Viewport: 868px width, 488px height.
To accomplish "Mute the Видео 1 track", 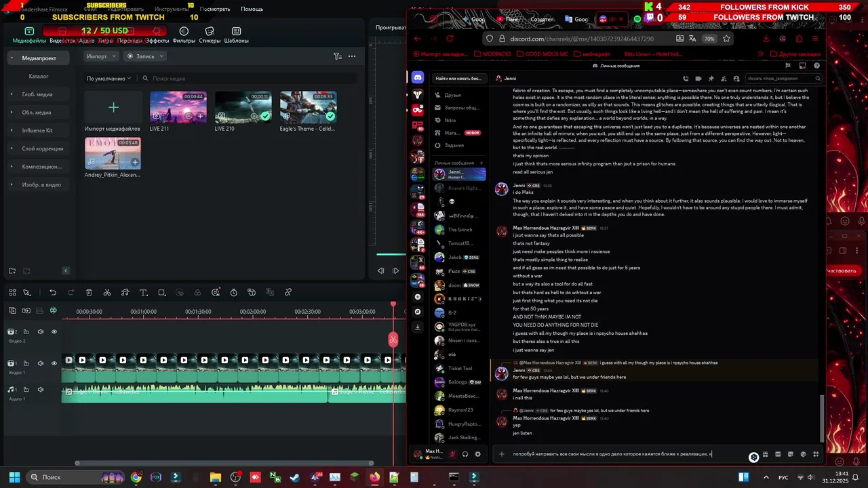I will [40, 363].
